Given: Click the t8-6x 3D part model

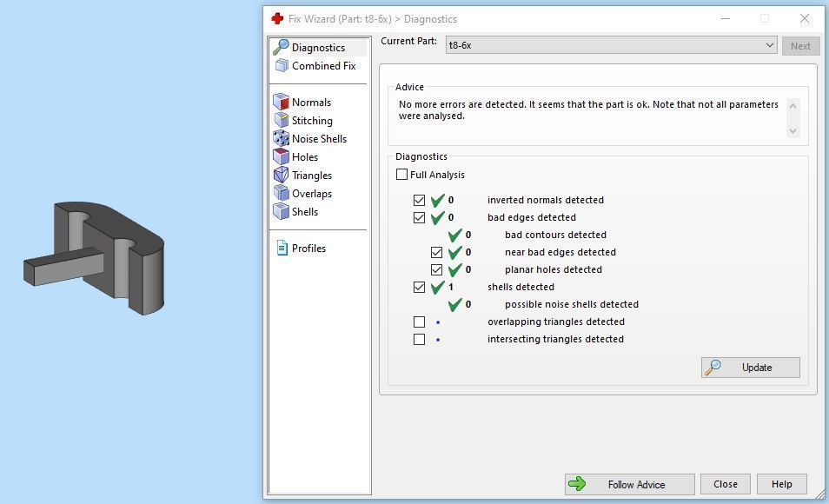Looking at the screenshot, I should tap(96, 257).
